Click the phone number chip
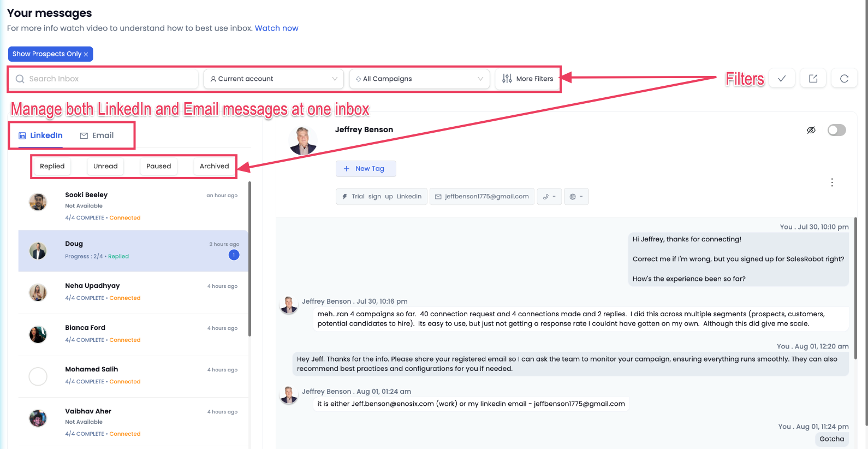This screenshot has height=449, width=868. coord(549,197)
